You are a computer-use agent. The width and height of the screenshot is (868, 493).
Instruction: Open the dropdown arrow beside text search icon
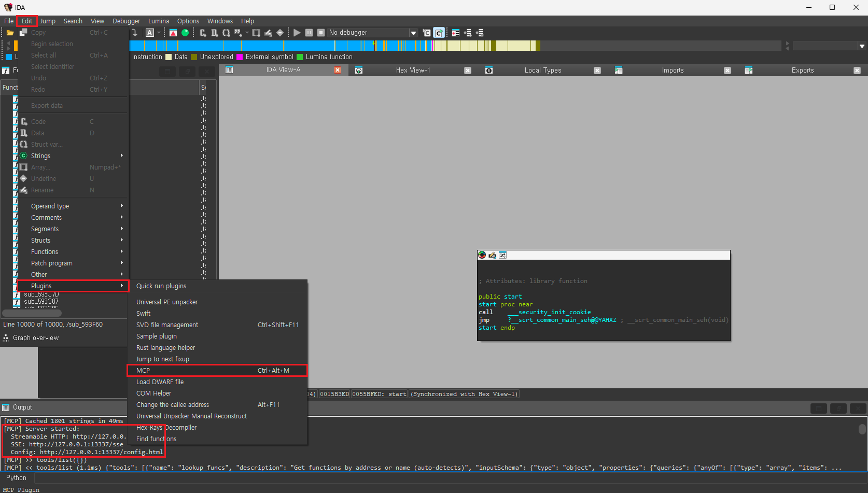click(159, 33)
